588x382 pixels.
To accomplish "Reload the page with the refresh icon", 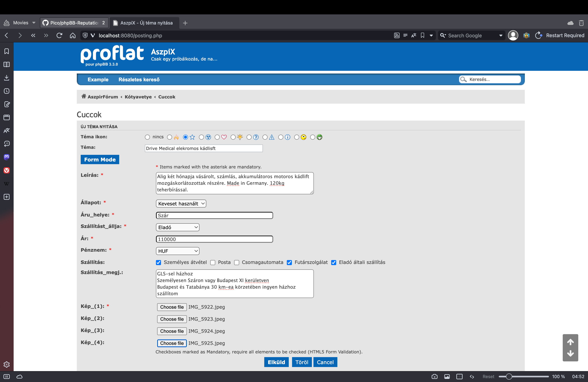I will 59,35.
